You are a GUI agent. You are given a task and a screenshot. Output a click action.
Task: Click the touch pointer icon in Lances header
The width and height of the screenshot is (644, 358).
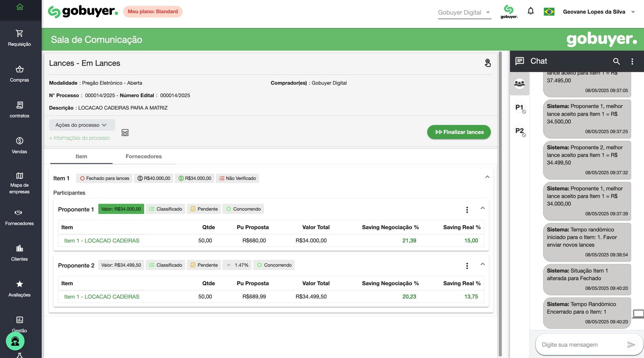(487, 63)
